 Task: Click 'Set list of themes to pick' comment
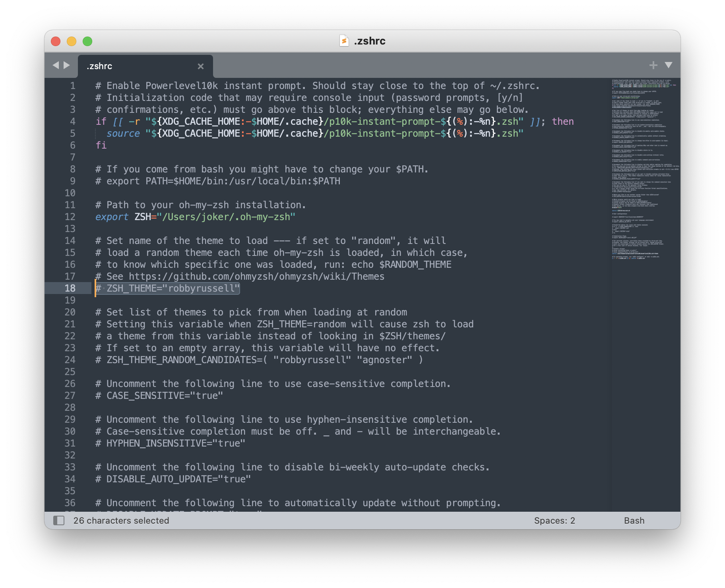[251, 312]
